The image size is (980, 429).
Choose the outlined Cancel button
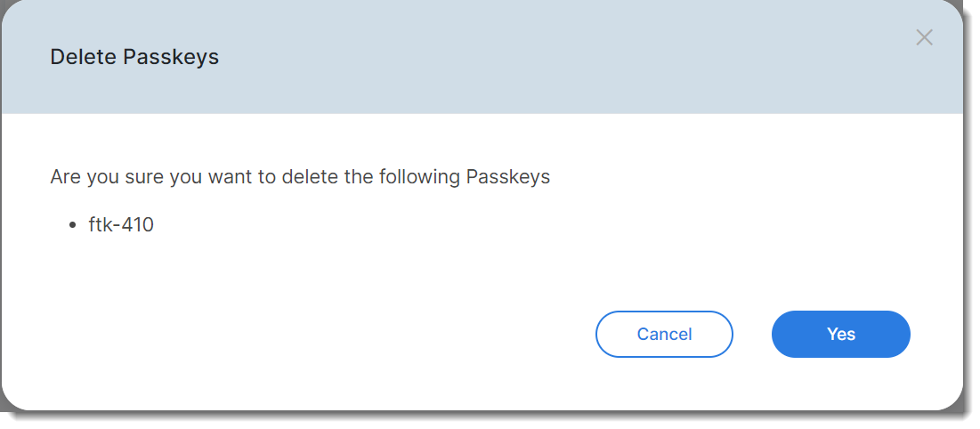[x=664, y=334]
